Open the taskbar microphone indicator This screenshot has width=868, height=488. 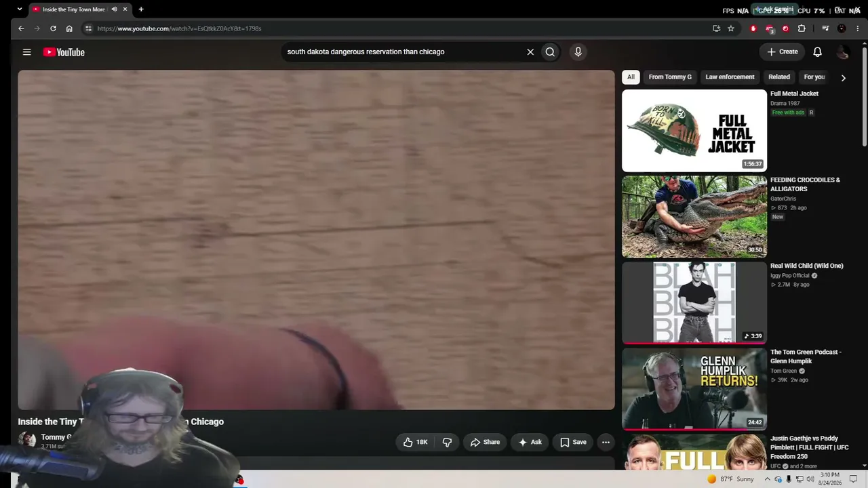click(789, 479)
